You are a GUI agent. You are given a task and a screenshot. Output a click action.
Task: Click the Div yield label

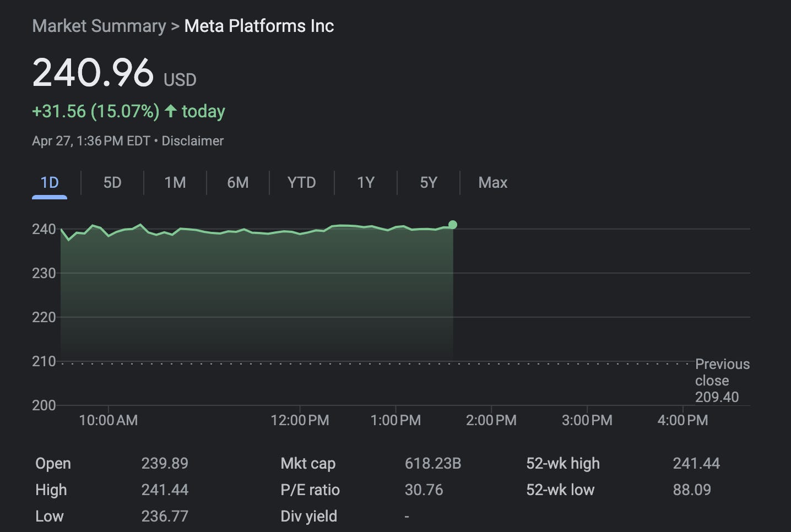[308, 516]
